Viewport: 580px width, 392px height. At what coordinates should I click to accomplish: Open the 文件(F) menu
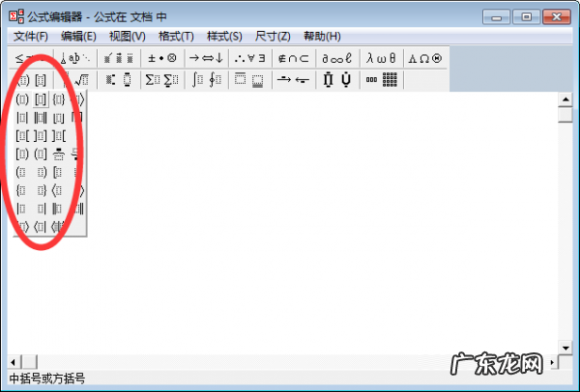click(31, 37)
